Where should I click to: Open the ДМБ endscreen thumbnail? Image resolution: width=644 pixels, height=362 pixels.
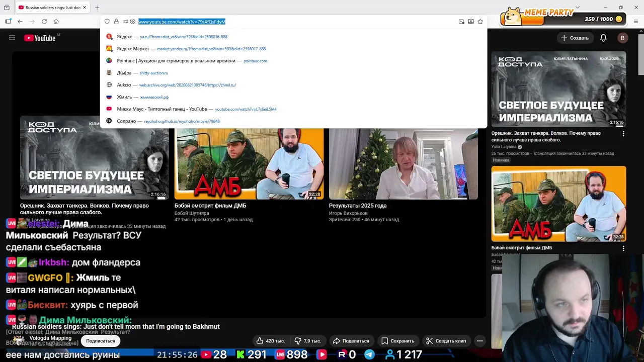pos(249,164)
